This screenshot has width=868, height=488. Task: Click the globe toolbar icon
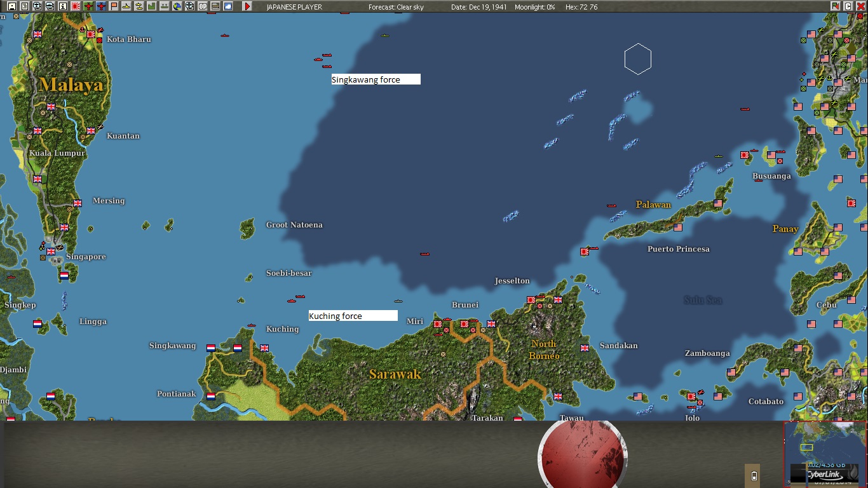[x=177, y=6]
